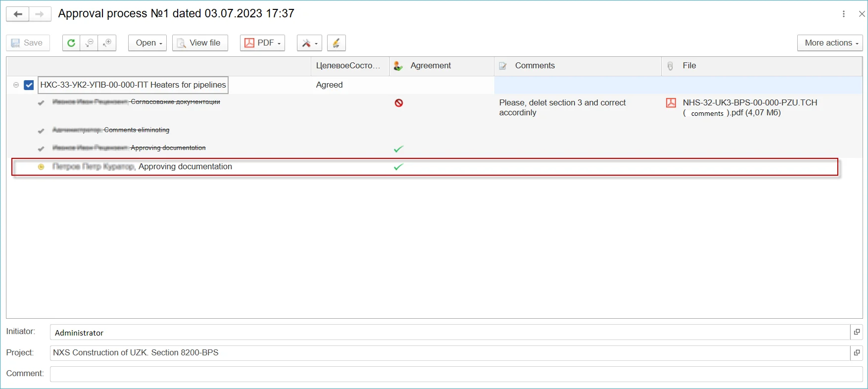Open the three-dot vertical options menu
Viewport: 868px width, 389px height.
[x=844, y=14]
